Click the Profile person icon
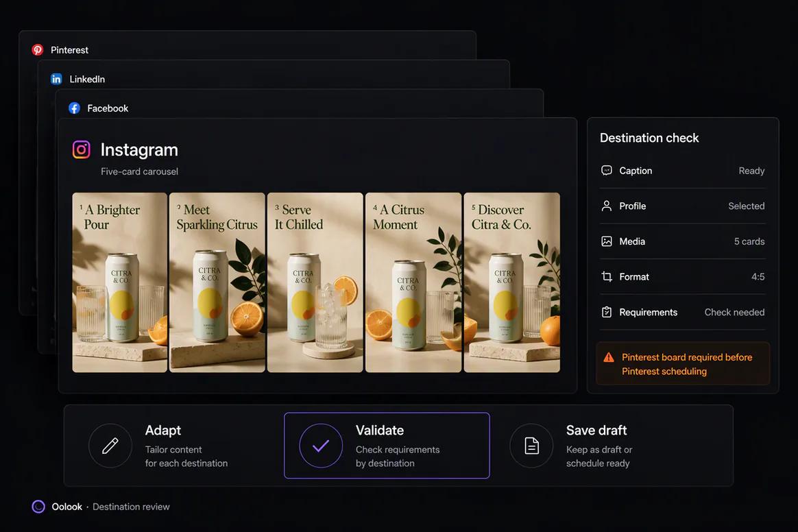 pyautogui.click(x=607, y=206)
